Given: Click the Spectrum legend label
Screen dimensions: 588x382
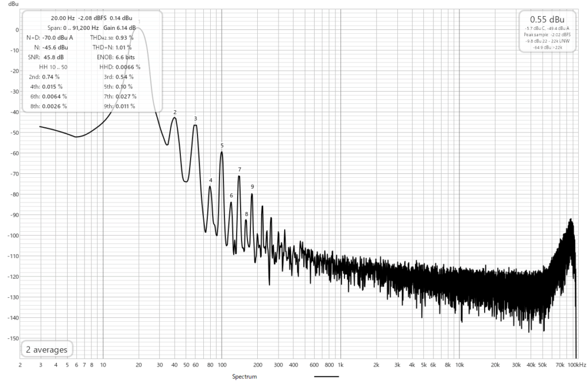Looking at the screenshot, I should point(243,377).
